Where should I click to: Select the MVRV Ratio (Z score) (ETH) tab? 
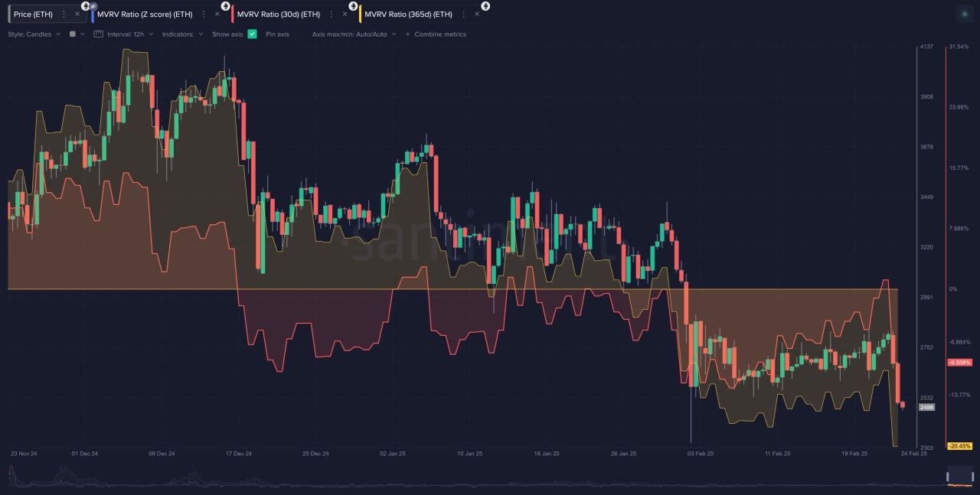[x=142, y=14]
